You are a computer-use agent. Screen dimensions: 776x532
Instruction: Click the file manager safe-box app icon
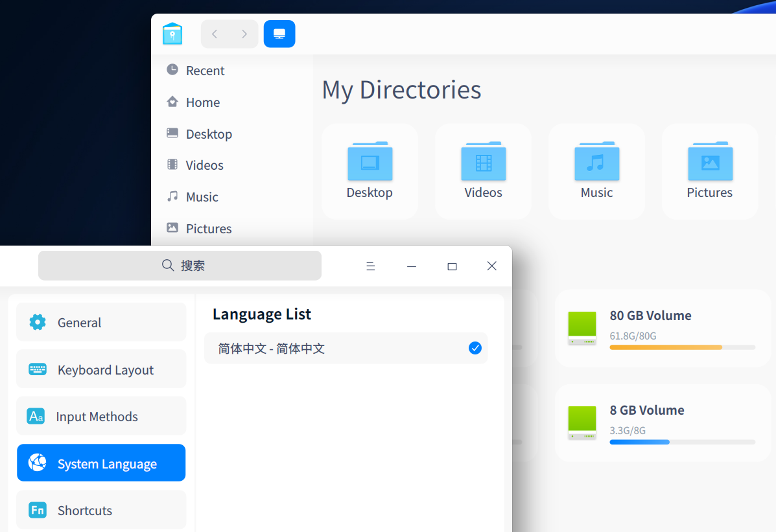(172, 33)
